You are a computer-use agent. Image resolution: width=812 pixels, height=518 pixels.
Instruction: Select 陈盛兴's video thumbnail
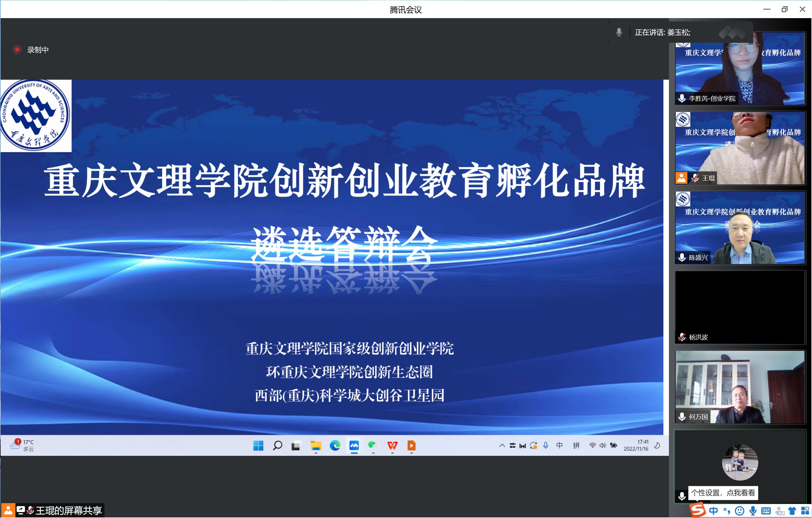click(x=740, y=228)
